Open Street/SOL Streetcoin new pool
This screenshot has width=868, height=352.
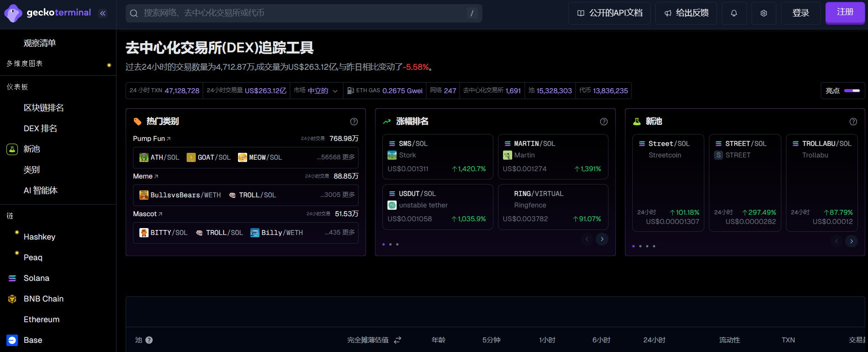click(668, 183)
